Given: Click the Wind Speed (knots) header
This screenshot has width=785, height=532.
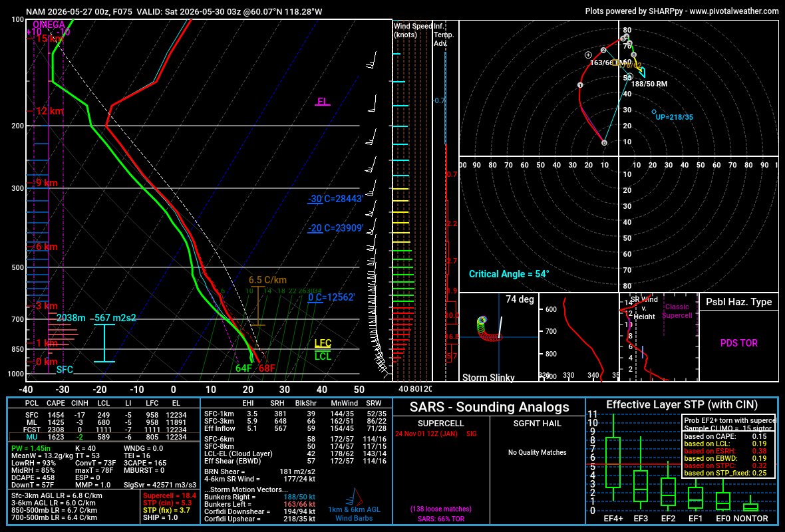Looking at the screenshot, I should point(412,30).
